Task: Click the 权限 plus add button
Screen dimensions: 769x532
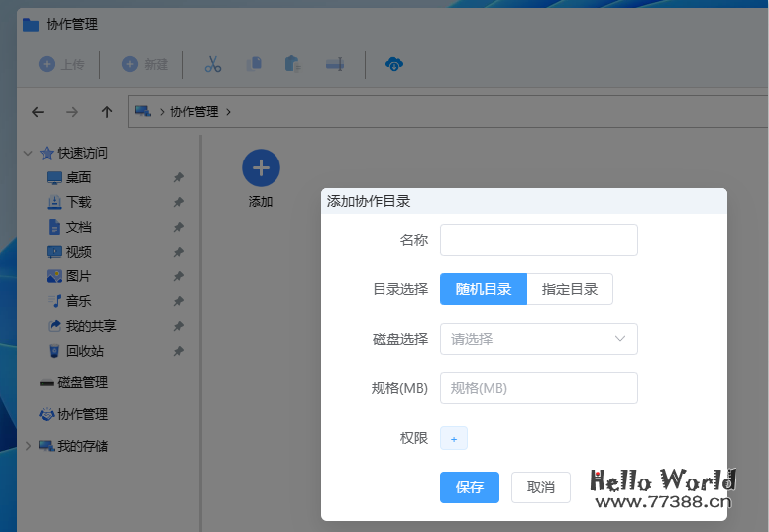Action: pos(454,438)
